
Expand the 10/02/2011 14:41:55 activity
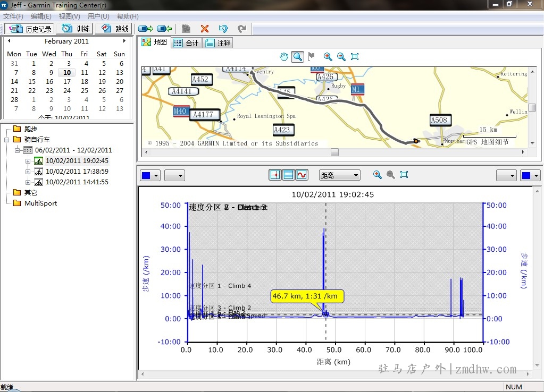click(x=28, y=182)
